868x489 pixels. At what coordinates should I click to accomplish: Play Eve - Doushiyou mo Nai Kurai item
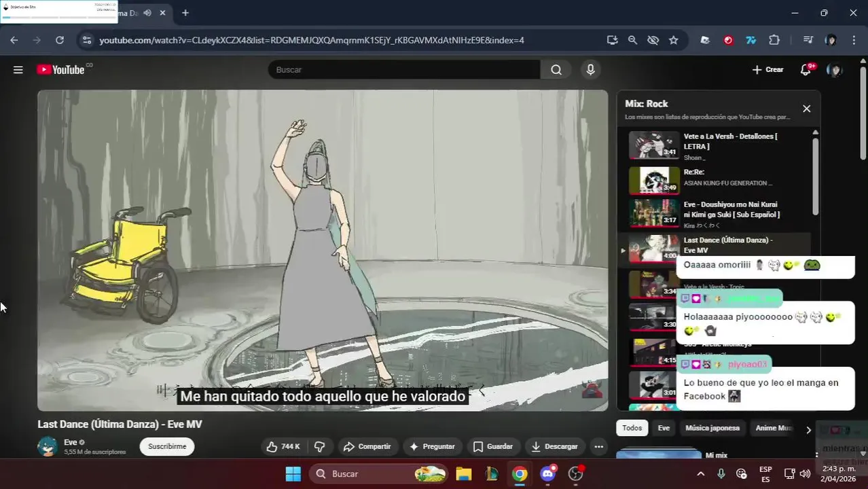click(719, 213)
